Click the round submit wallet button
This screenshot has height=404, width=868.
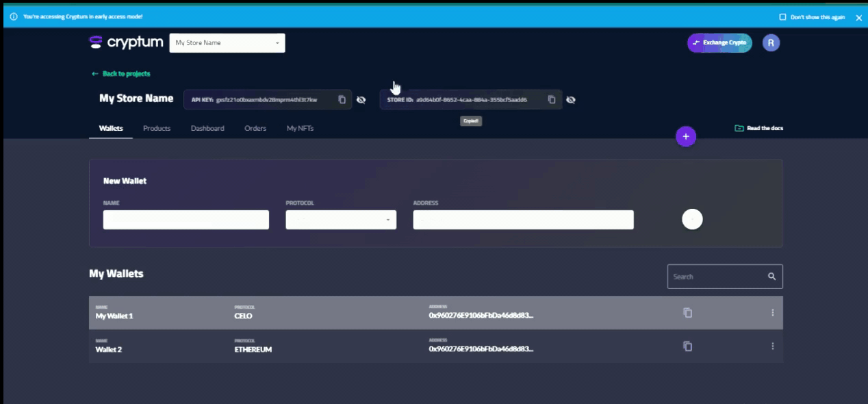tap(692, 219)
